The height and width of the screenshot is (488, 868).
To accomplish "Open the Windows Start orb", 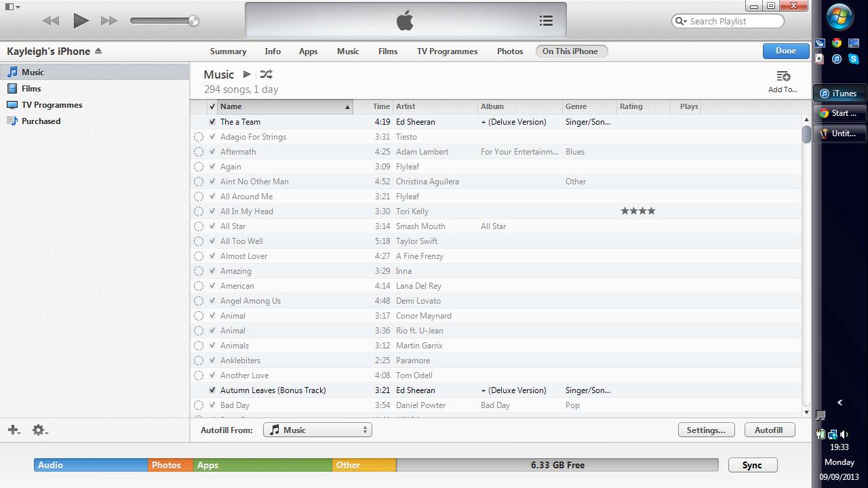I will (840, 17).
